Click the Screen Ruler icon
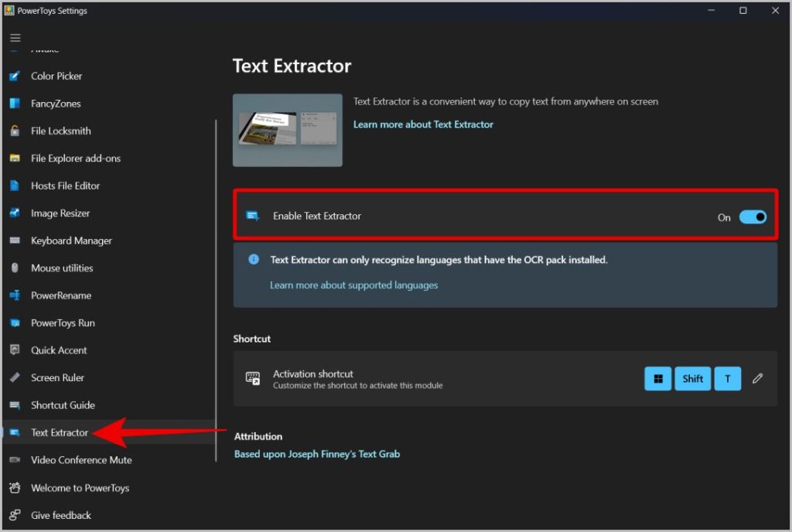 pyautogui.click(x=15, y=377)
